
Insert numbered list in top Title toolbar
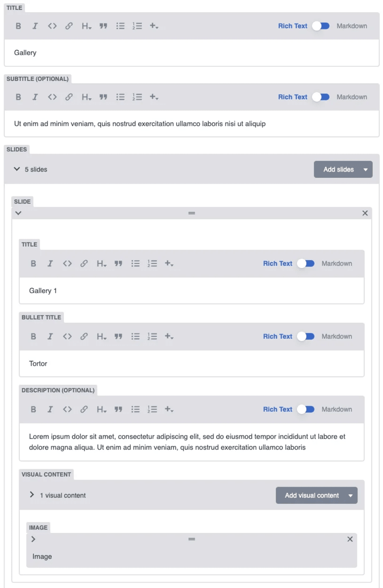pyautogui.click(x=137, y=26)
